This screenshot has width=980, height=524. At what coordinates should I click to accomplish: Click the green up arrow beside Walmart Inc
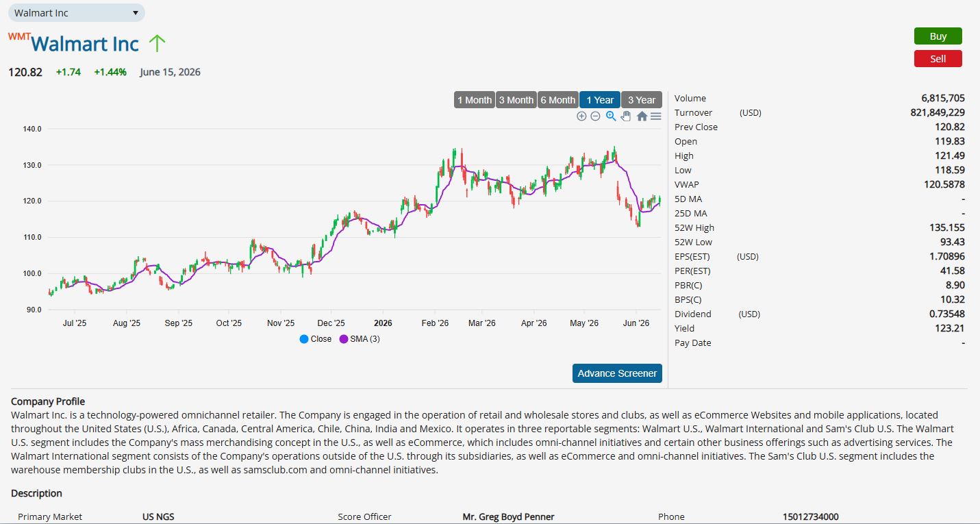click(157, 44)
